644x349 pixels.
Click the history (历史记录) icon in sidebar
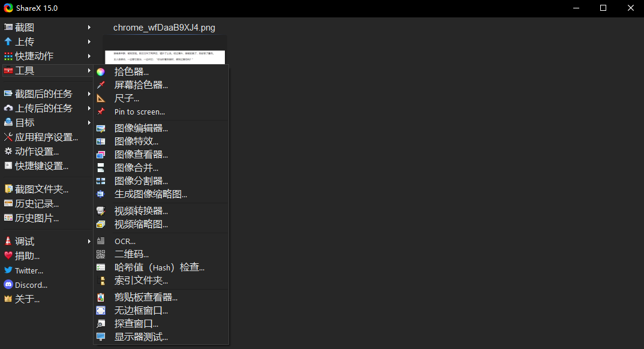(8, 203)
